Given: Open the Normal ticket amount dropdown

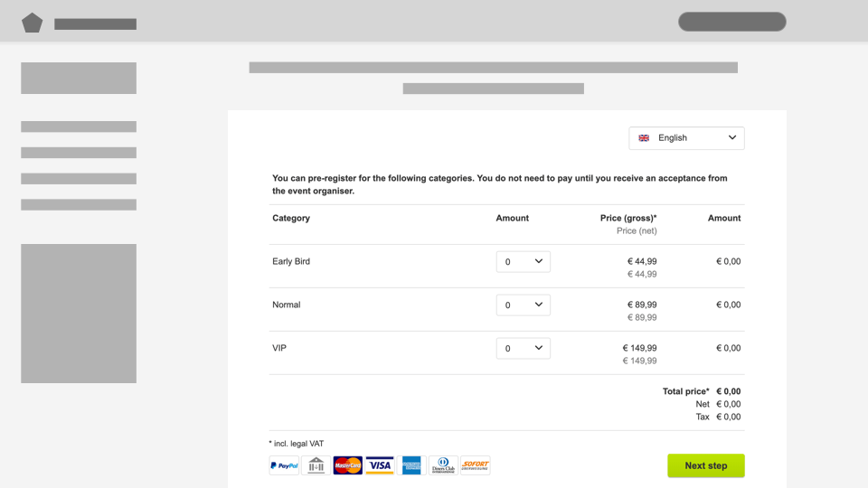Looking at the screenshot, I should coord(524,305).
